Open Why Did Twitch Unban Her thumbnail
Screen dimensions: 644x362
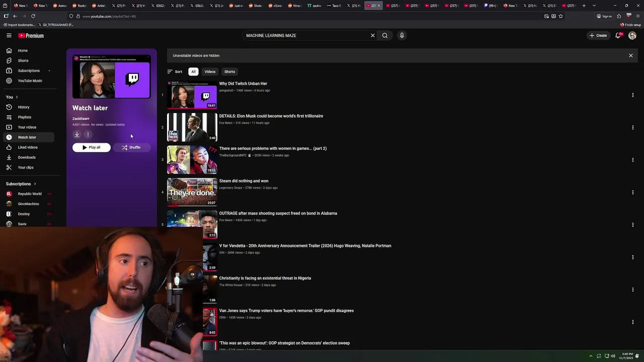[192, 95]
